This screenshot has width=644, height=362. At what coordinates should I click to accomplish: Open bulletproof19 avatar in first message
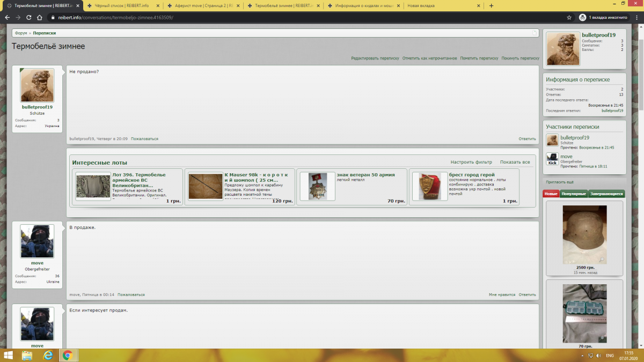click(37, 85)
